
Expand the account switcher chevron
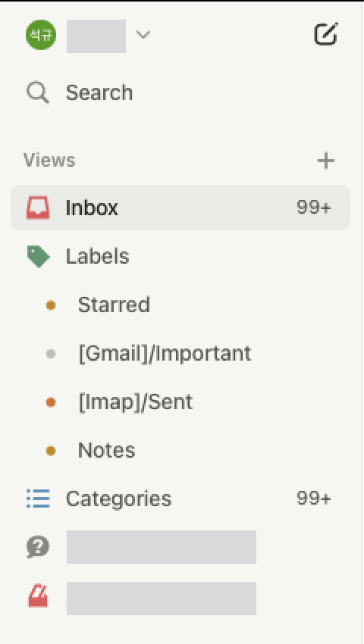[143, 36]
